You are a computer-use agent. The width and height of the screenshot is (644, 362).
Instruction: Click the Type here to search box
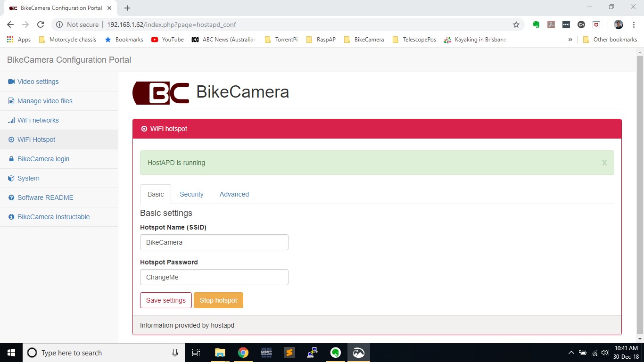[104, 353]
